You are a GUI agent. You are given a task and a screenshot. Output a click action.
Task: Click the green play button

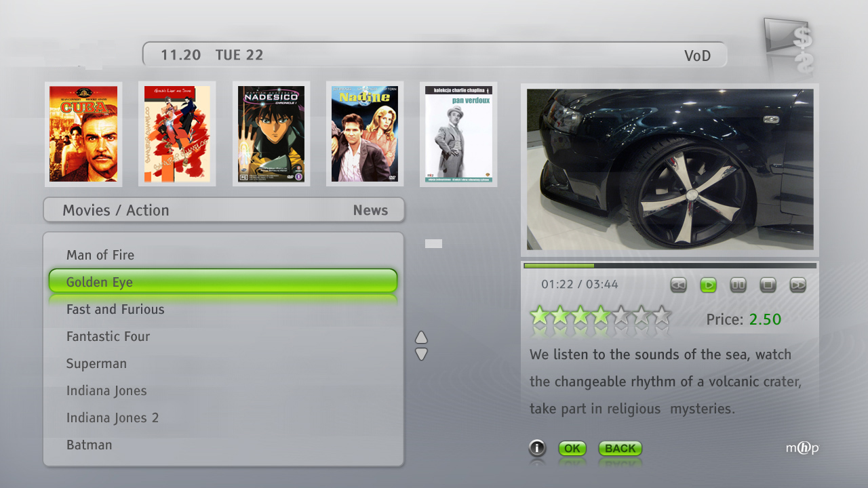tap(708, 285)
